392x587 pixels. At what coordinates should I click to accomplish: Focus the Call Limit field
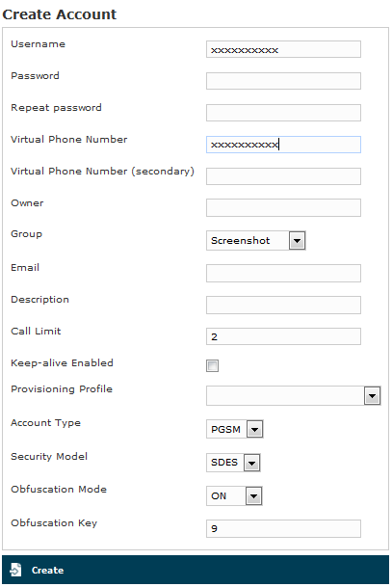283,336
